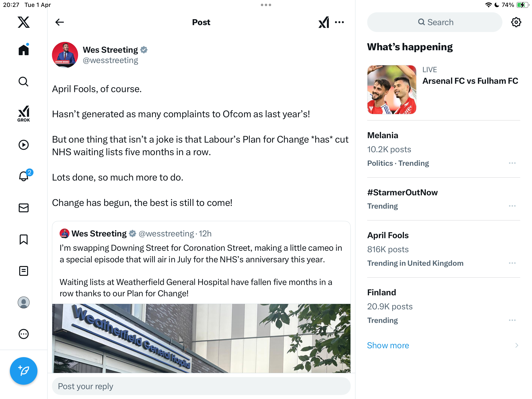Open Grok from the sidebar
Viewport: 532px width, 399px height.
tap(24, 114)
